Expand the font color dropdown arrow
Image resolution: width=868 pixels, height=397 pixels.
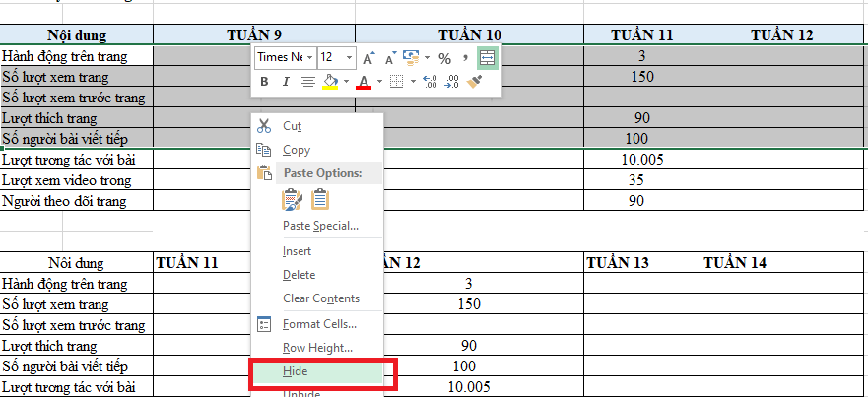[x=379, y=82]
